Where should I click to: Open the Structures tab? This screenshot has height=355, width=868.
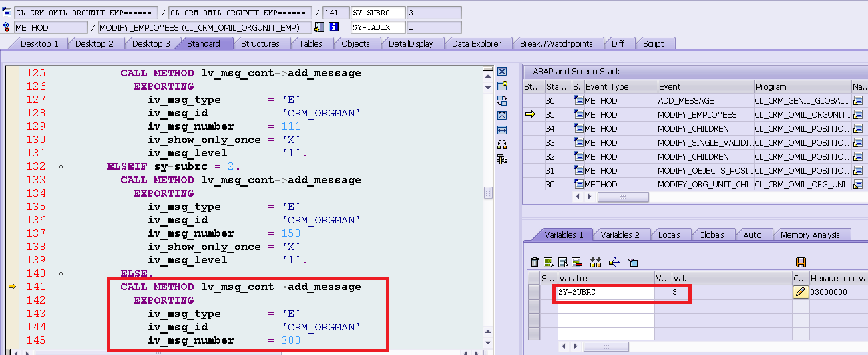tap(260, 43)
